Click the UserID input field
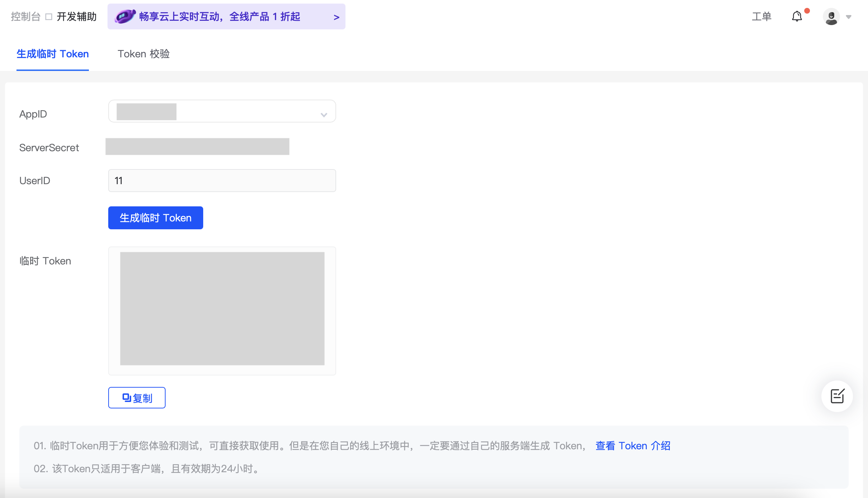 pyautogui.click(x=222, y=181)
